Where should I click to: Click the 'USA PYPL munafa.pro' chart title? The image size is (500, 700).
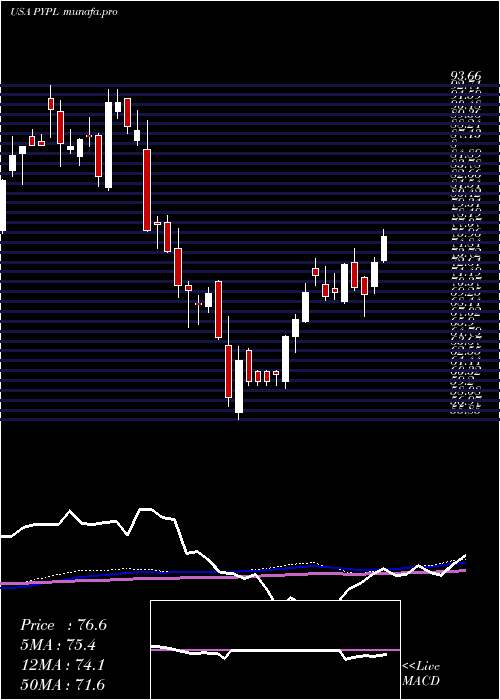coord(64,12)
